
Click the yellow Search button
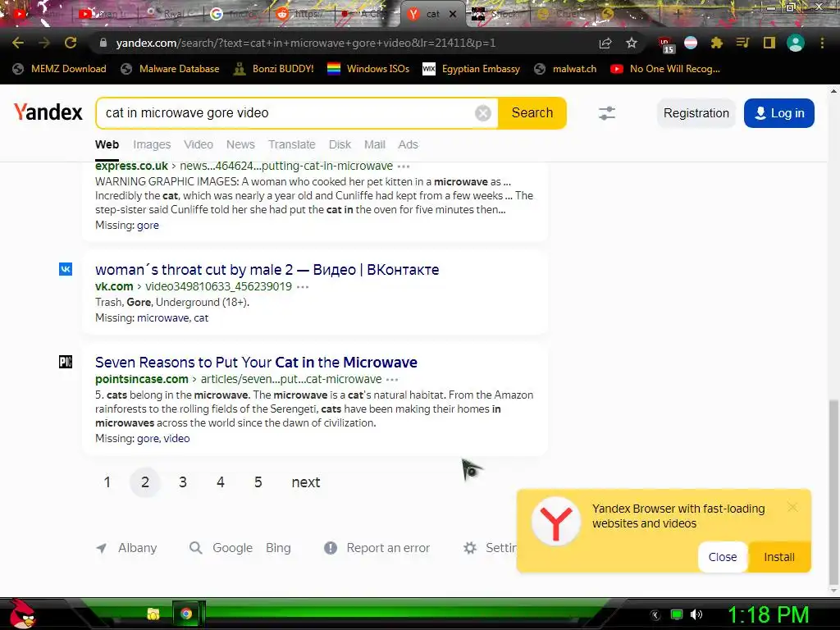click(x=532, y=113)
